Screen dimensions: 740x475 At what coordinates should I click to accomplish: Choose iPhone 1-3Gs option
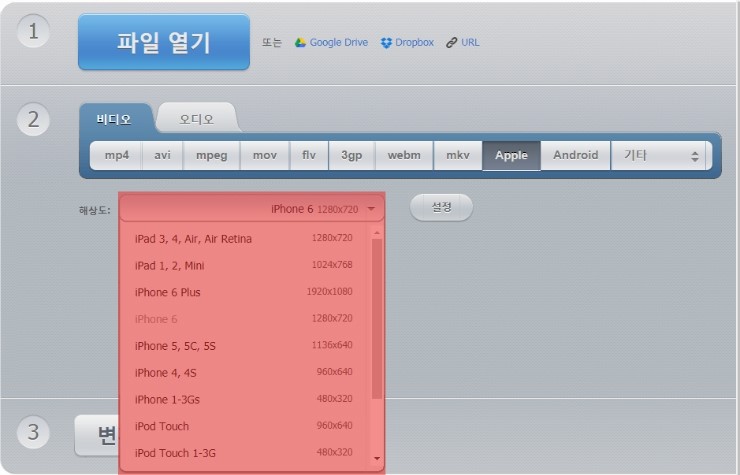click(244, 399)
